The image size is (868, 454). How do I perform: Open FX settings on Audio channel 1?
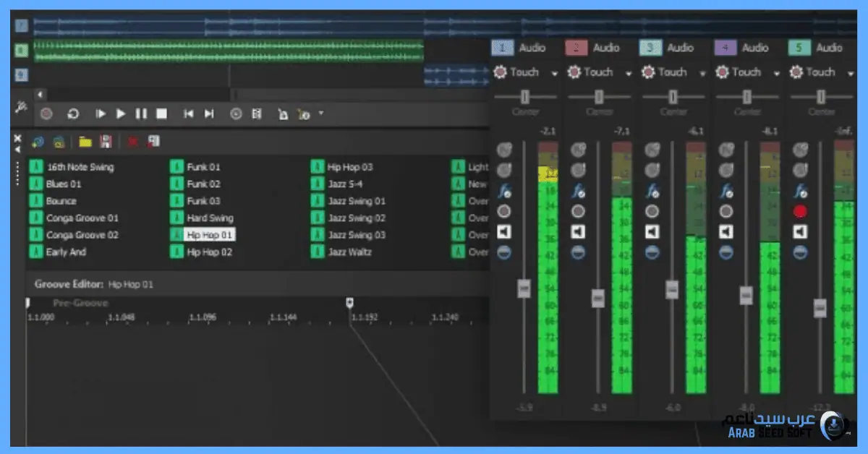click(504, 192)
